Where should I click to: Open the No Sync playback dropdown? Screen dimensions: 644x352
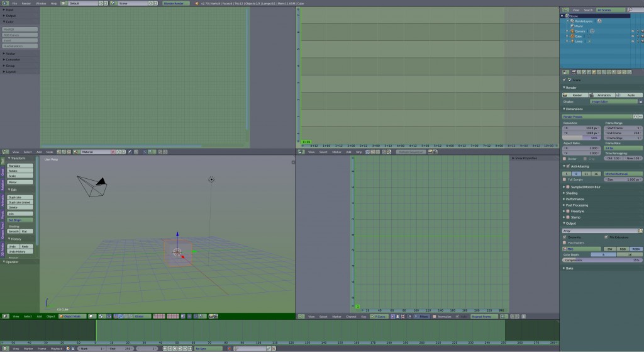(208, 349)
